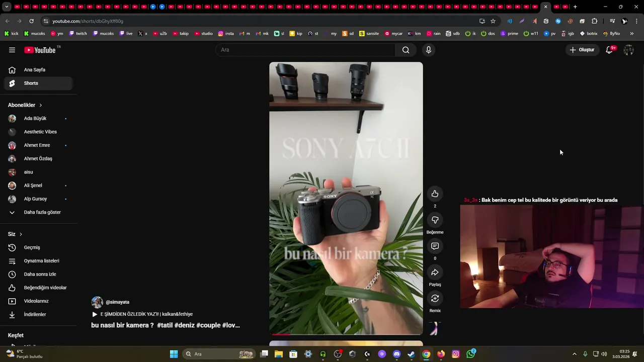Like the short with thumbs up
Screen dimensions: 644x362
(x=435, y=194)
